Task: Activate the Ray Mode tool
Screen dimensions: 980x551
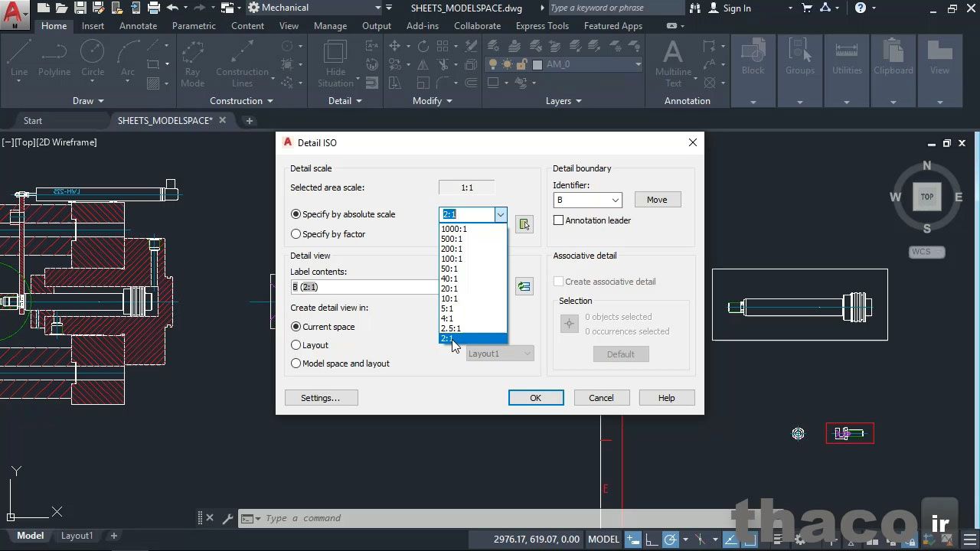Action: pyautogui.click(x=192, y=64)
